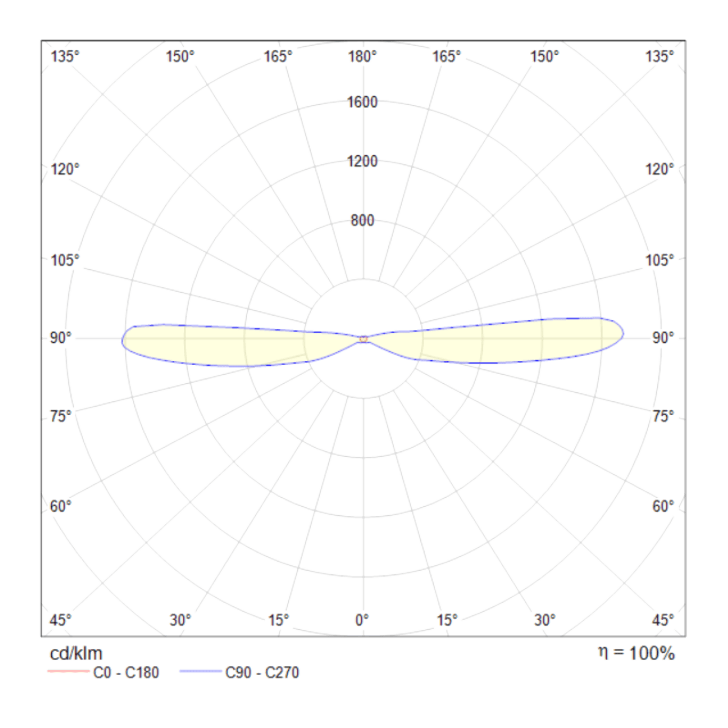The width and height of the screenshot is (728, 728).
Task: Click the 135° label in the top-right corner
Action: coord(660,56)
